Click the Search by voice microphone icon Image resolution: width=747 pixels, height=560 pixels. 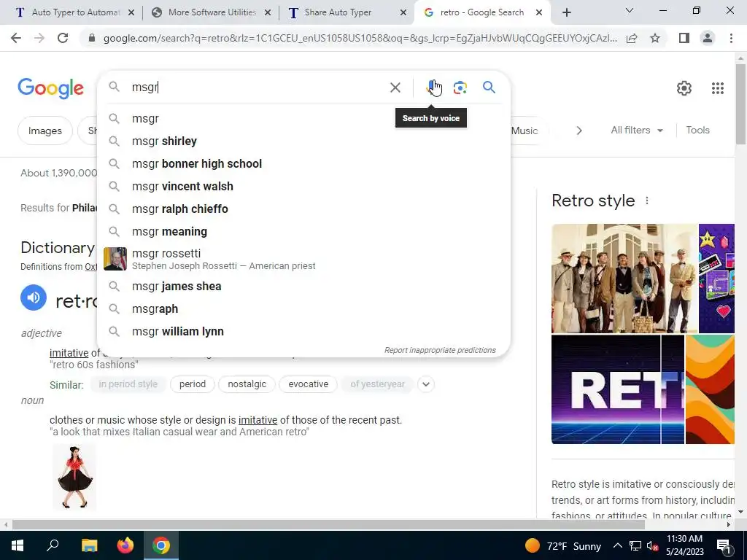[x=433, y=87]
